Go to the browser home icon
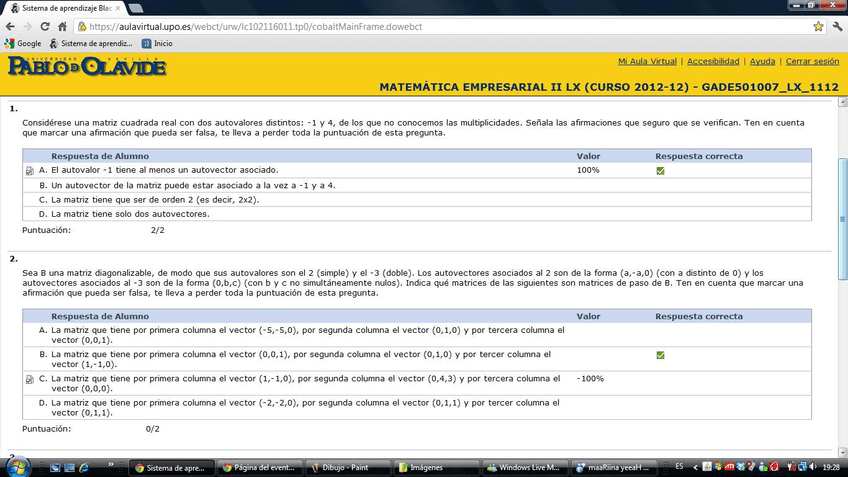 (62, 27)
